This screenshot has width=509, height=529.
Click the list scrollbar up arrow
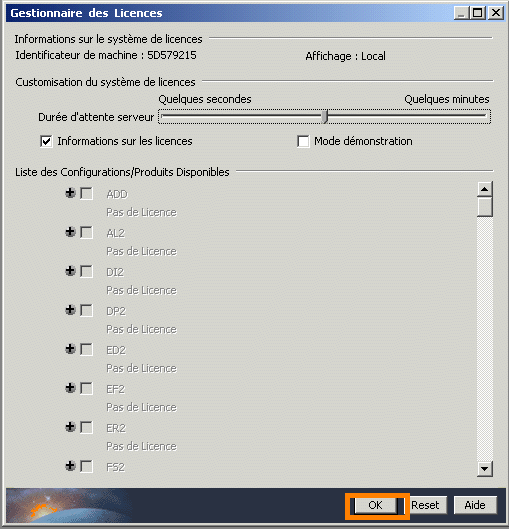click(485, 189)
